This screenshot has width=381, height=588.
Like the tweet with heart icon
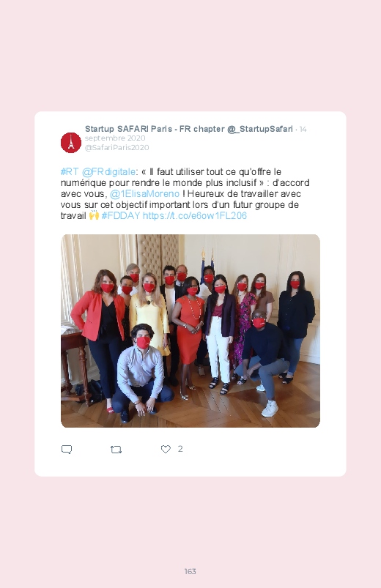click(166, 449)
